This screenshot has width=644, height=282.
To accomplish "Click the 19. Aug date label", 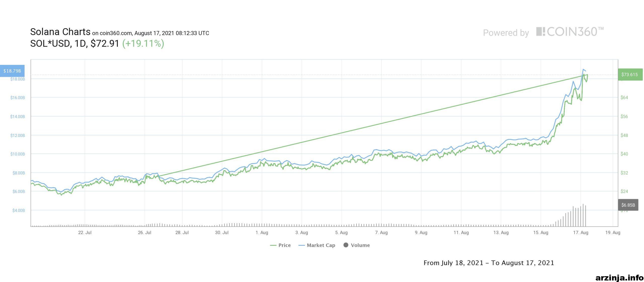I will pyautogui.click(x=613, y=233).
